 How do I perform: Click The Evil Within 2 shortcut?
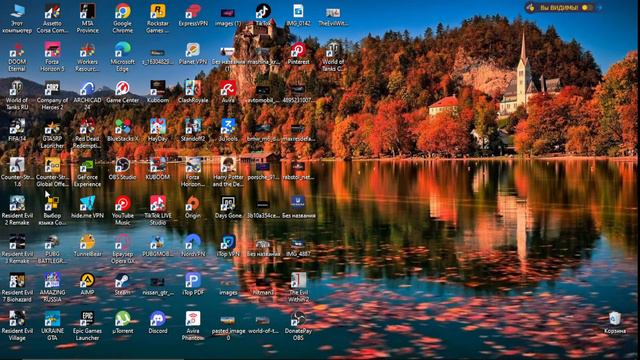point(298,287)
